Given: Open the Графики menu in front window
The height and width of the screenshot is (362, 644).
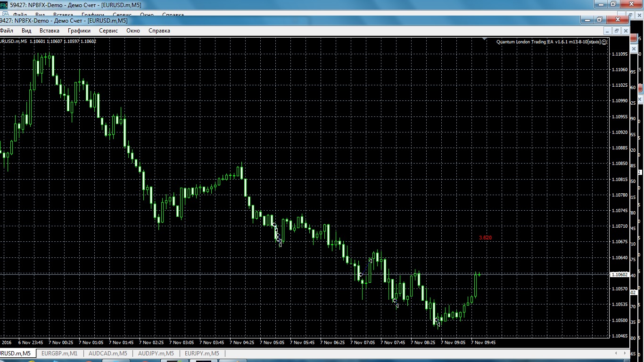Looking at the screenshot, I should coord(79,31).
